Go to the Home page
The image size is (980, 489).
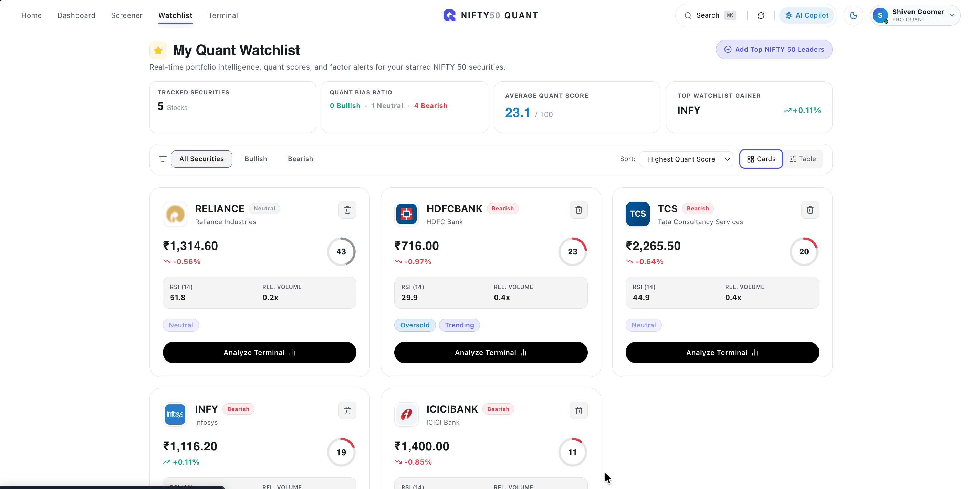click(32, 15)
